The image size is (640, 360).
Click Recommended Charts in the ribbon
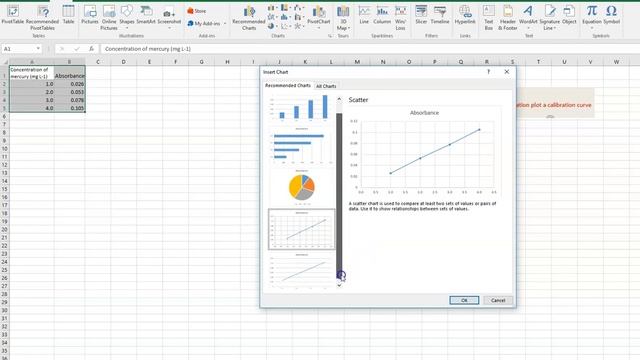pos(249,18)
